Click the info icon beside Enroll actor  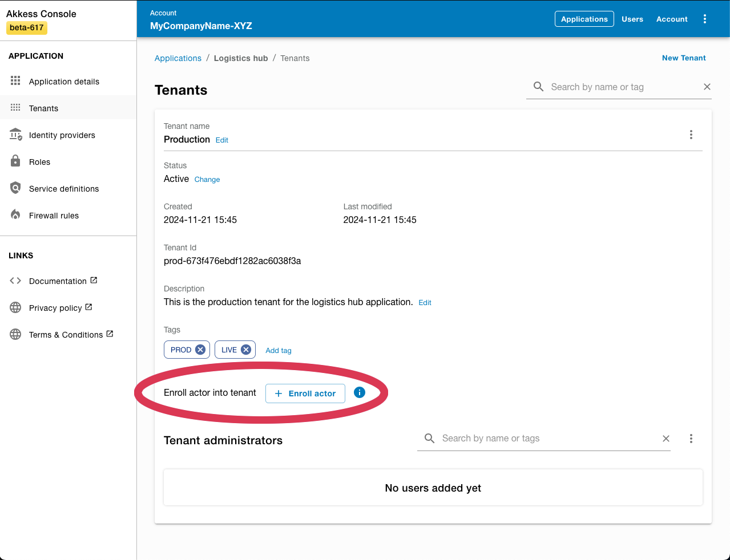359,392
